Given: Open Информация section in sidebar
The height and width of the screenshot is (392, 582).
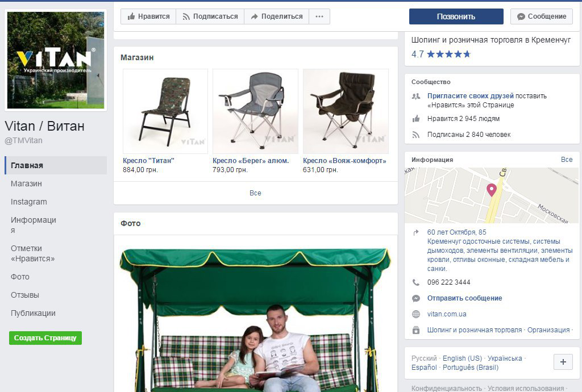Looking at the screenshot, I should [34, 225].
